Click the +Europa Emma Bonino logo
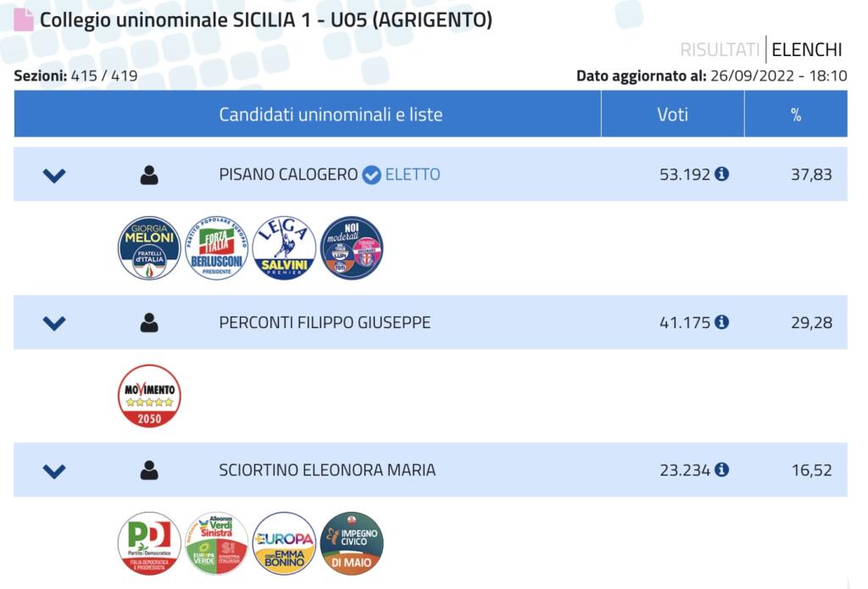Viewport: 868px width, 589px height. pyautogui.click(x=284, y=543)
